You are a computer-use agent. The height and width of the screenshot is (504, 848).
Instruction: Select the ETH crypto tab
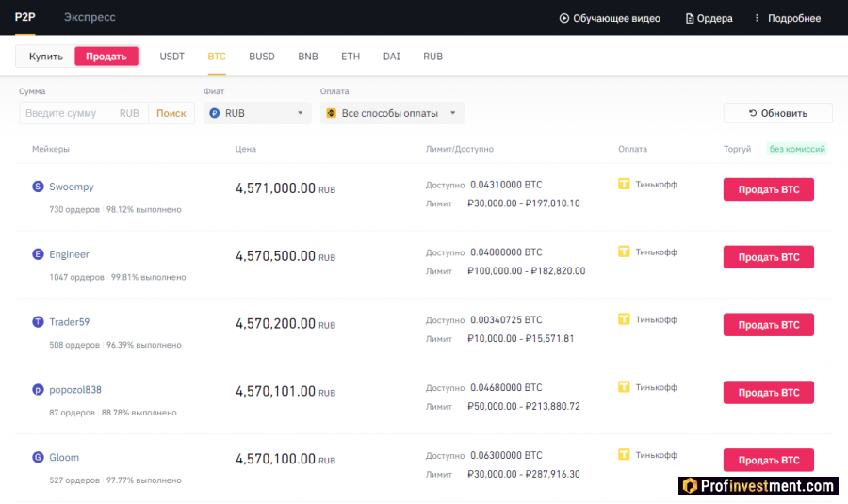pos(351,57)
